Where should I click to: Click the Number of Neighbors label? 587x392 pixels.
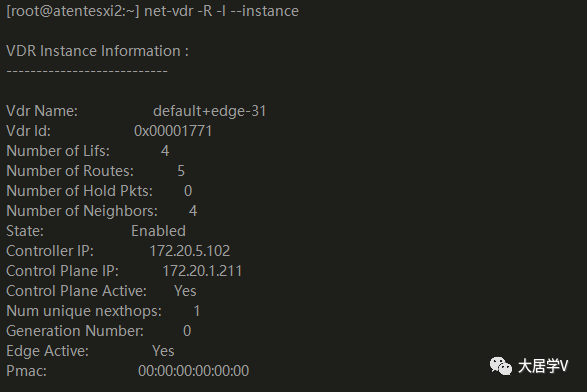(82, 211)
